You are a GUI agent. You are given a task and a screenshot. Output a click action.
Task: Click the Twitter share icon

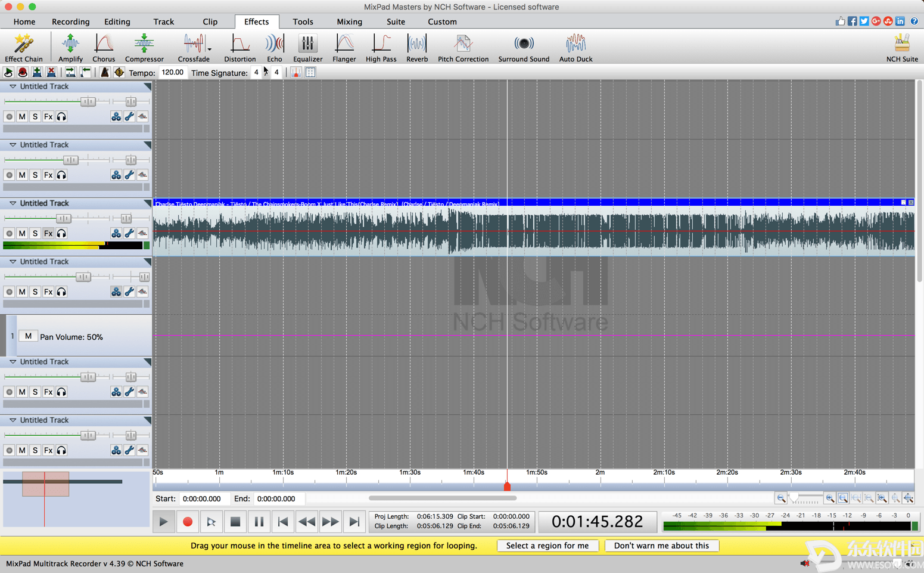pyautogui.click(x=864, y=21)
